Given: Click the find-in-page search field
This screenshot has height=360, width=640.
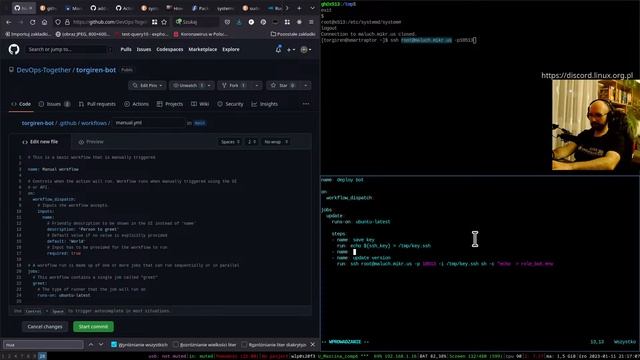Looking at the screenshot, I should [43, 344].
